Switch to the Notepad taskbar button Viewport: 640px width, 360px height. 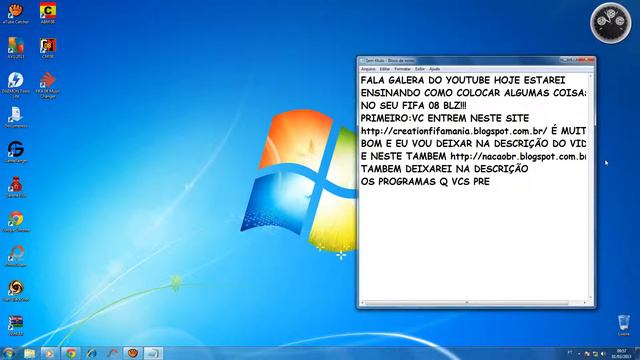coord(153,353)
